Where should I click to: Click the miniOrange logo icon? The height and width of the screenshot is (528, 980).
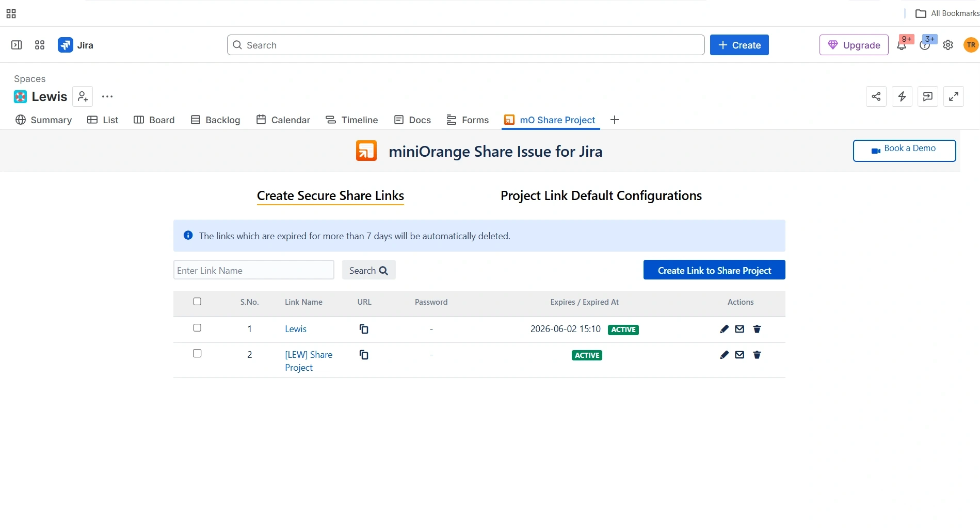pos(366,151)
